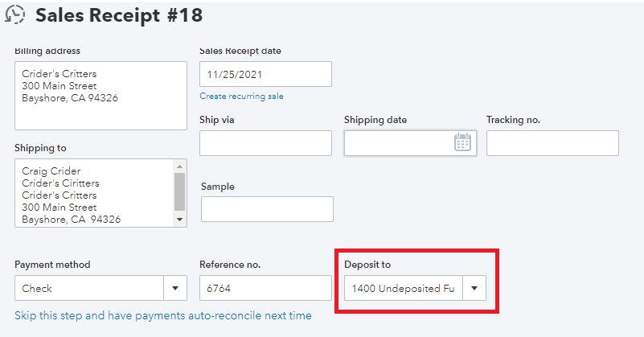
Task: Open the shipping date calendar picker
Action: click(462, 142)
